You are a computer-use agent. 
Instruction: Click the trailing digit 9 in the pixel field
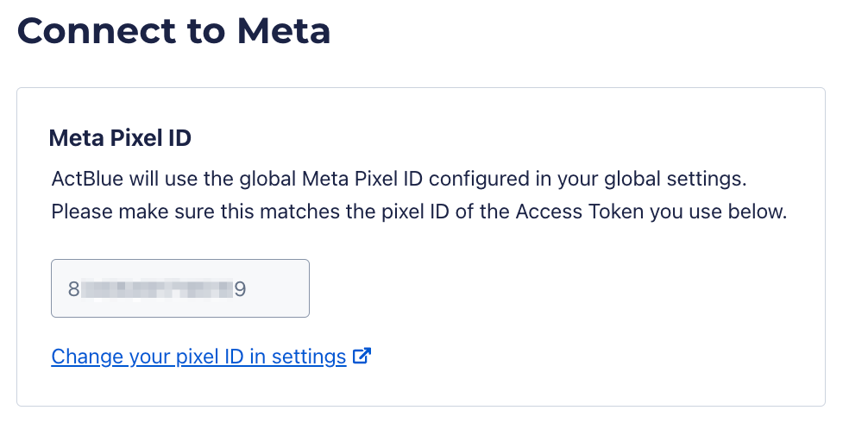(241, 288)
